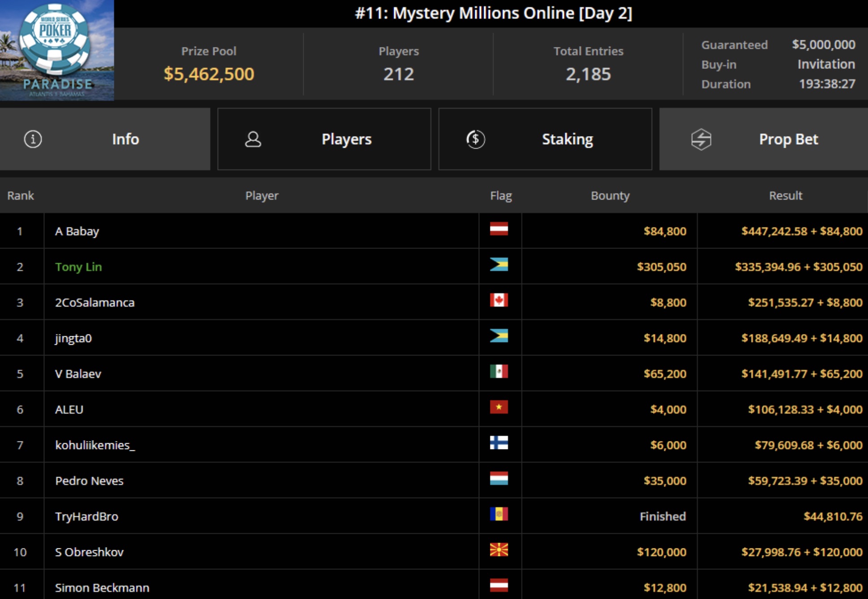
Task: Click the Players person icon
Action: point(253,139)
